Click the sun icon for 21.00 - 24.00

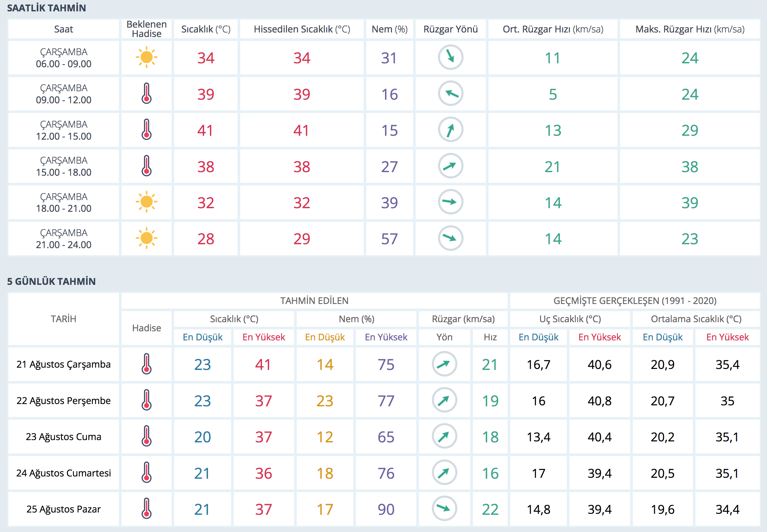(x=146, y=238)
